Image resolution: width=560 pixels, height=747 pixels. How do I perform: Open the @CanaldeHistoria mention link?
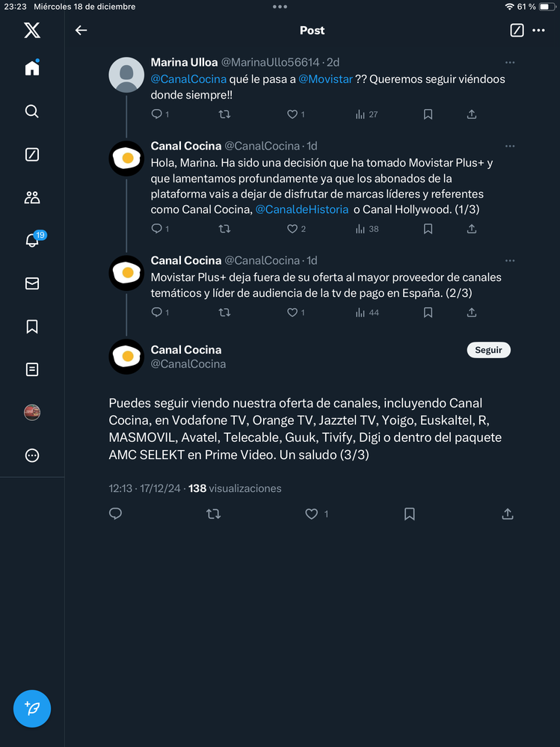coord(302,209)
